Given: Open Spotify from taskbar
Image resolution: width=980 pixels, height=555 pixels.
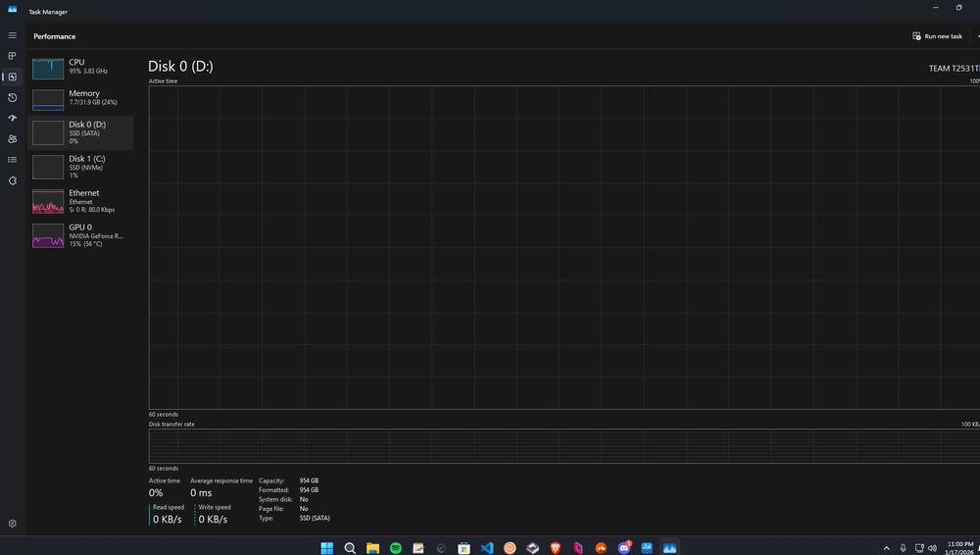Looking at the screenshot, I should pyautogui.click(x=396, y=548).
